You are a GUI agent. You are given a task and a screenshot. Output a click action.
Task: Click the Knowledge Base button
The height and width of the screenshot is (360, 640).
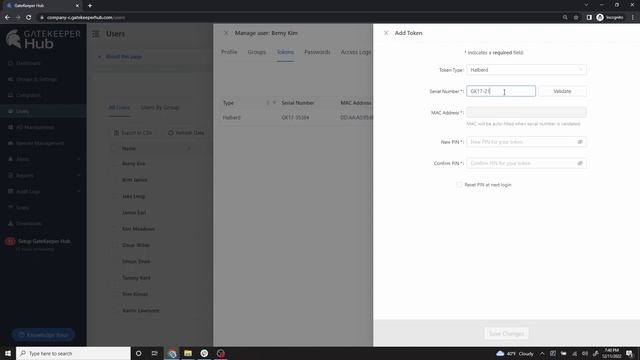coord(43,335)
